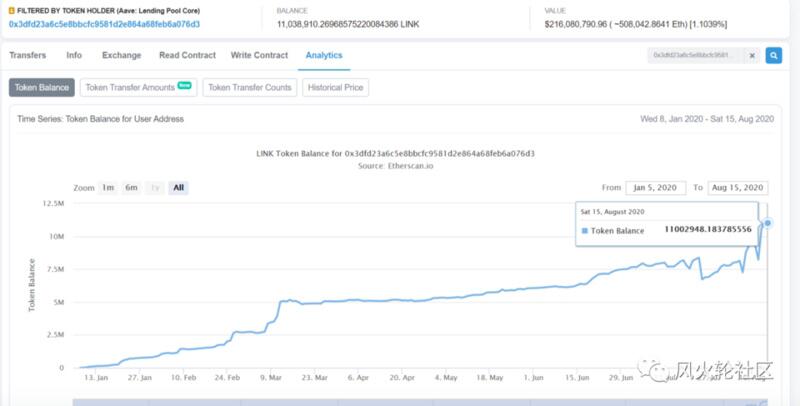Click the date range 'Wed 8, Jan 2020 - Sat 15, Aug 2020'
The width and height of the screenshot is (800, 406).
[707, 119]
